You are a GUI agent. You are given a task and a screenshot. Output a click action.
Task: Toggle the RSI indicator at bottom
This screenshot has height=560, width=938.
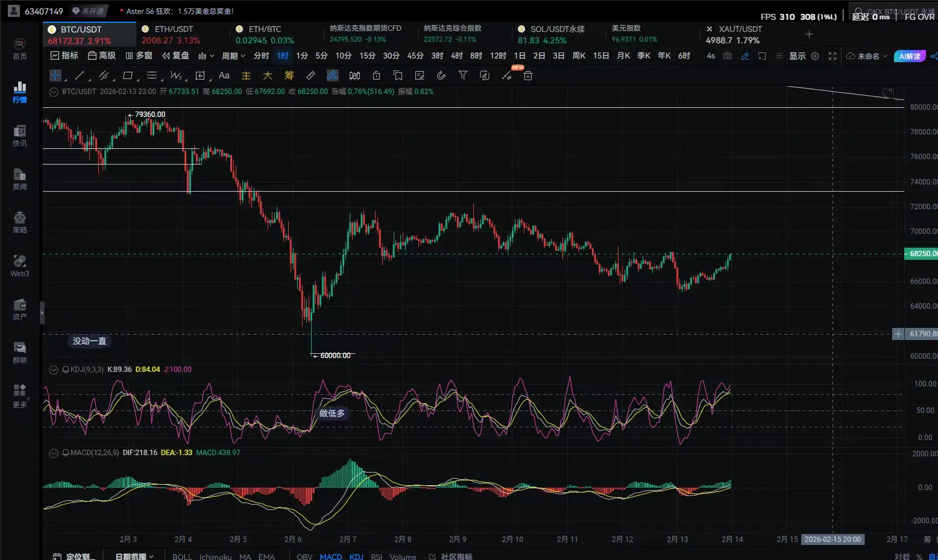point(376,556)
